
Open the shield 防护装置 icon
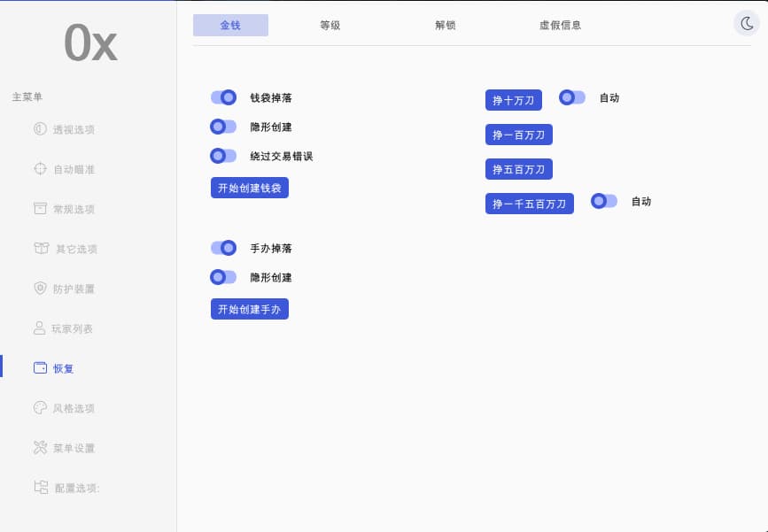coord(40,288)
